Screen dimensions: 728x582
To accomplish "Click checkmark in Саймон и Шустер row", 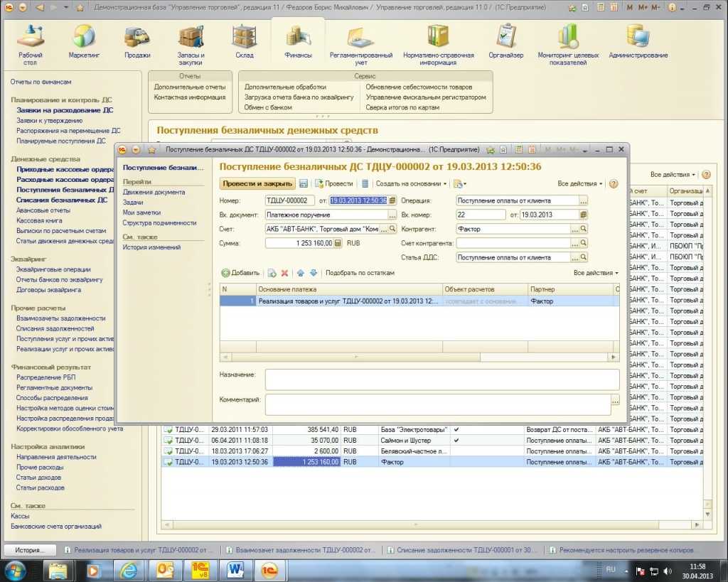I will (x=456, y=441).
